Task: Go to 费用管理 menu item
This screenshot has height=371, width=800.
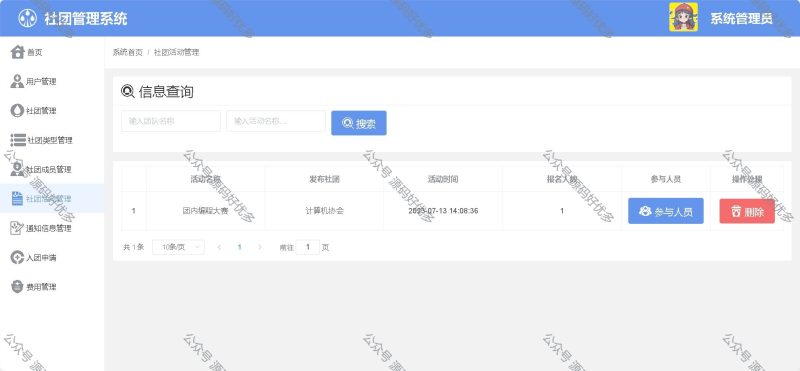Action: (x=52, y=287)
